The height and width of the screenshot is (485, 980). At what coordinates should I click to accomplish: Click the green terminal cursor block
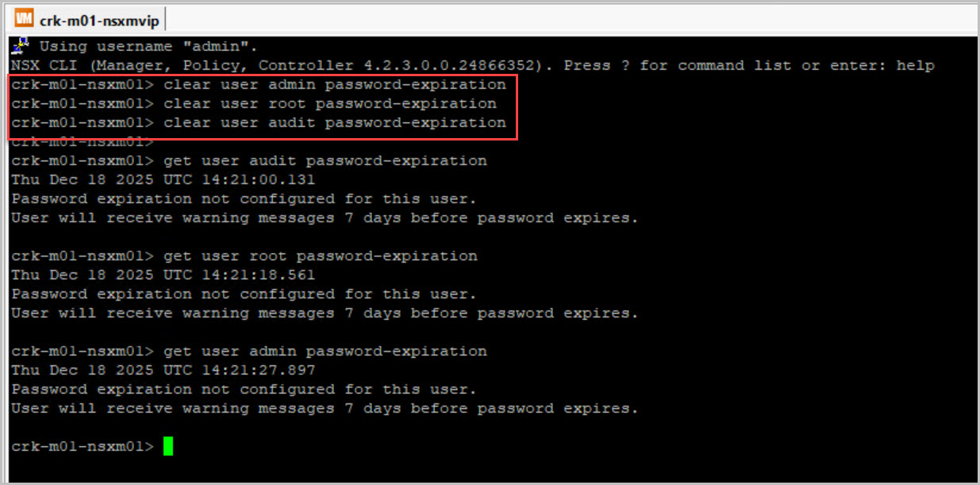tap(168, 446)
